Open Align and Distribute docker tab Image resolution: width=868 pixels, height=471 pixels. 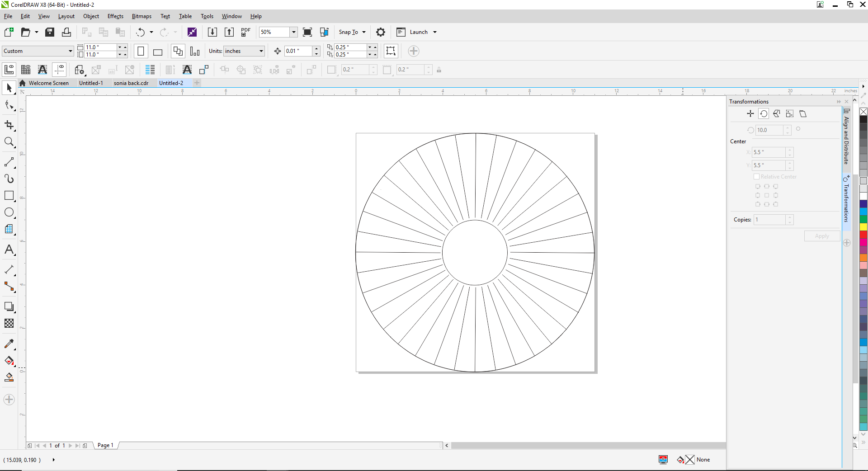[846, 137]
